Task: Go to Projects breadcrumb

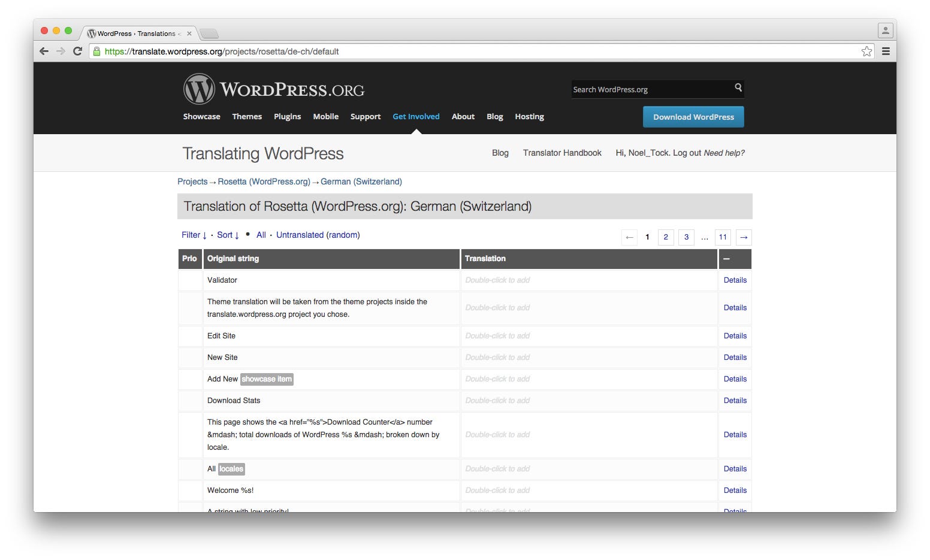Action: [192, 181]
